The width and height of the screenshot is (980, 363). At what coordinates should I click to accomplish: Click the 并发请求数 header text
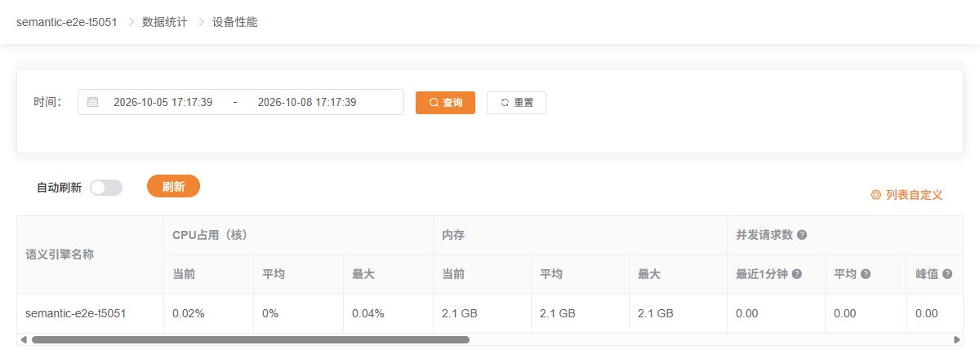coord(764,235)
